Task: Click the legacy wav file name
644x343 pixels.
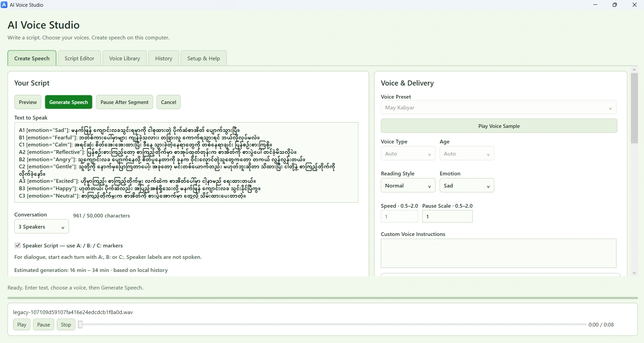Action: click(x=73, y=312)
